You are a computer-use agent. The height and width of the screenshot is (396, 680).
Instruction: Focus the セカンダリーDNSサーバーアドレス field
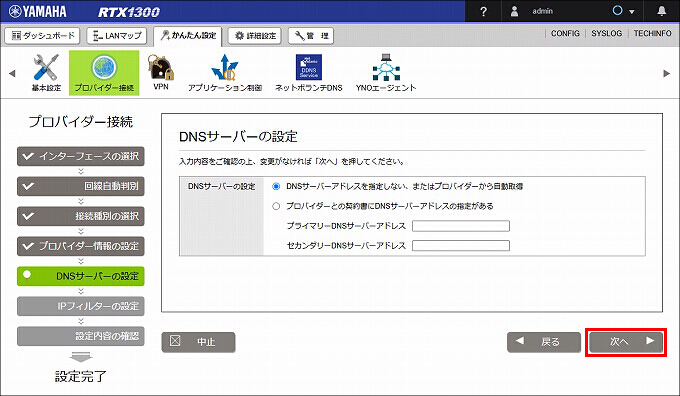pyautogui.click(x=461, y=246)
